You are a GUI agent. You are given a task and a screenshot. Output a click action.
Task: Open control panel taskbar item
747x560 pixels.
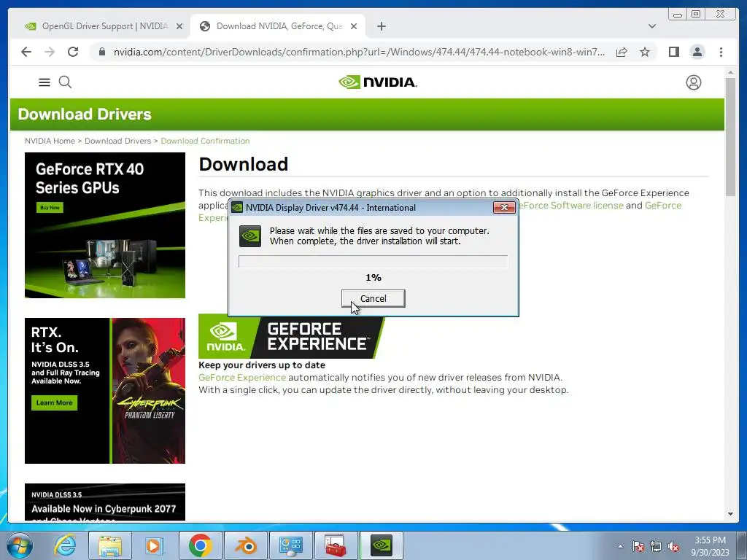point(291,545)
